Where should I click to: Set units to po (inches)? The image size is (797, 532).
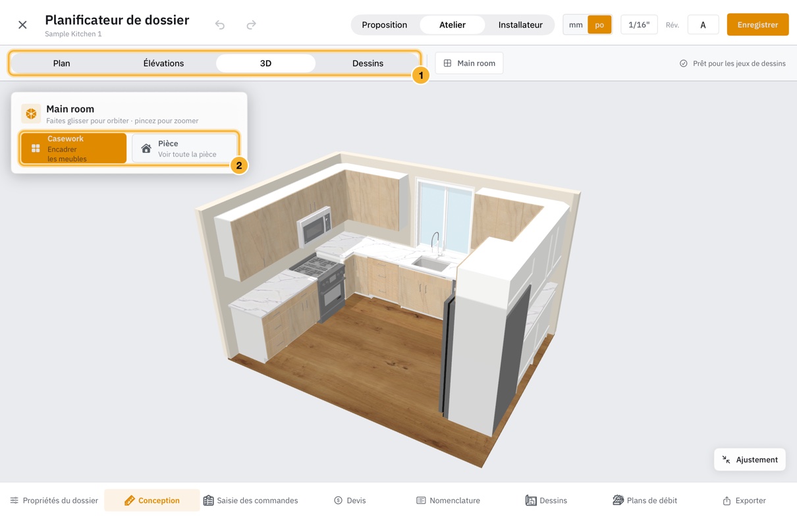pos(599,25)
